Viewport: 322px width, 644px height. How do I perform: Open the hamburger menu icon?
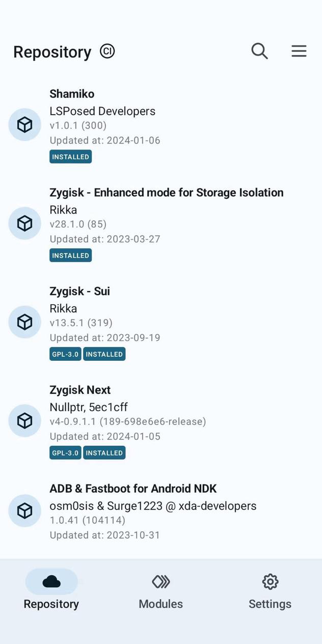tap(299, 51)
